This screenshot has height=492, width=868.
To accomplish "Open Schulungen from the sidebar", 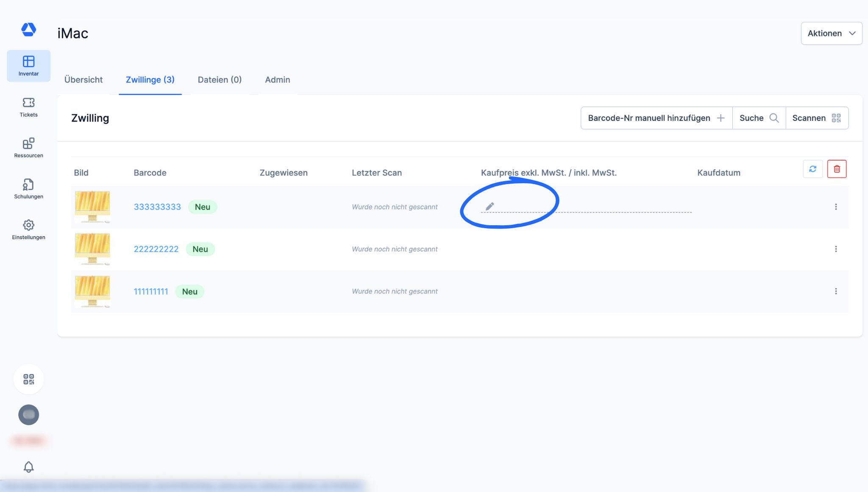I will pyautogui.click(x=28, y=189).
